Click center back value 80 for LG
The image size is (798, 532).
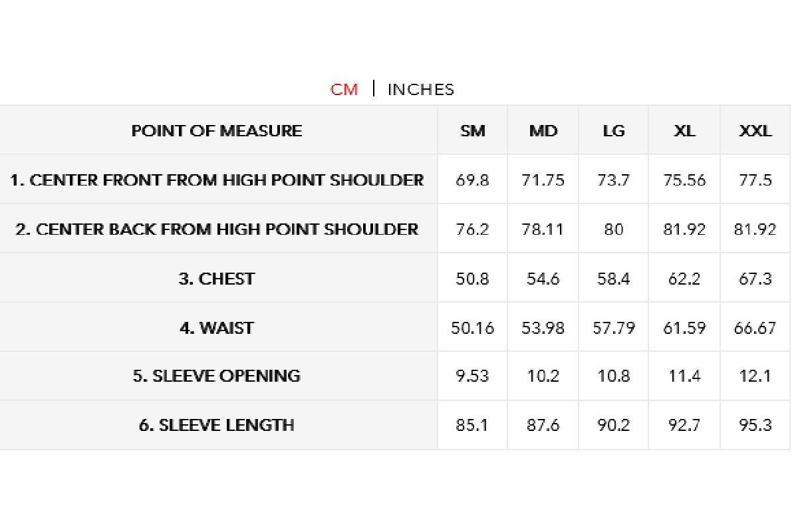click(614, 229)
